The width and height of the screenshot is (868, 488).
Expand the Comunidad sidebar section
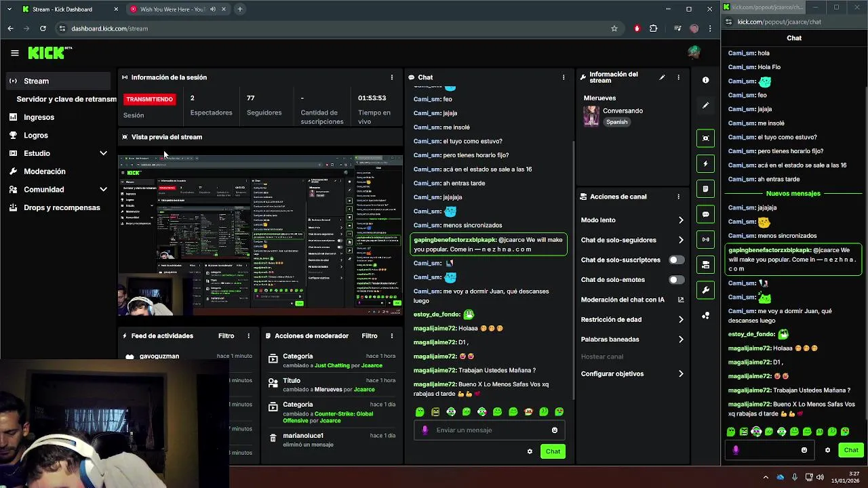tap(103, 189)
